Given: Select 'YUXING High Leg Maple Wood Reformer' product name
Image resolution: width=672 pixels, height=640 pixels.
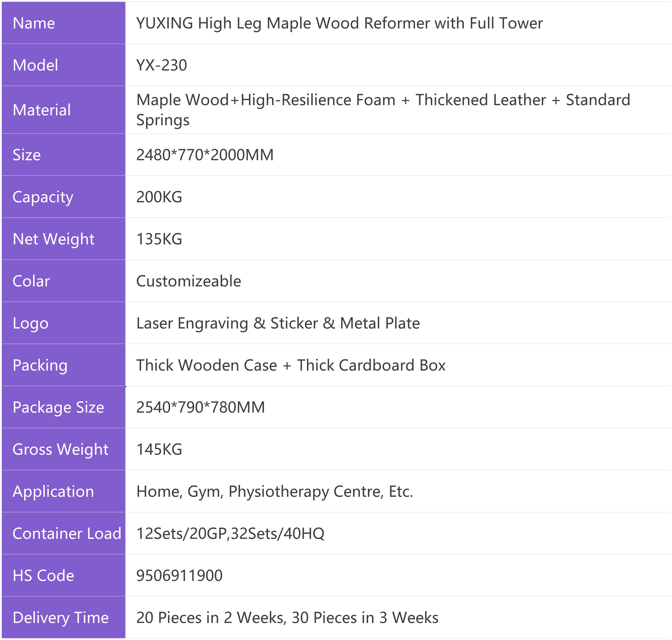Looking at the screenshot, I should tap(283, 24).
